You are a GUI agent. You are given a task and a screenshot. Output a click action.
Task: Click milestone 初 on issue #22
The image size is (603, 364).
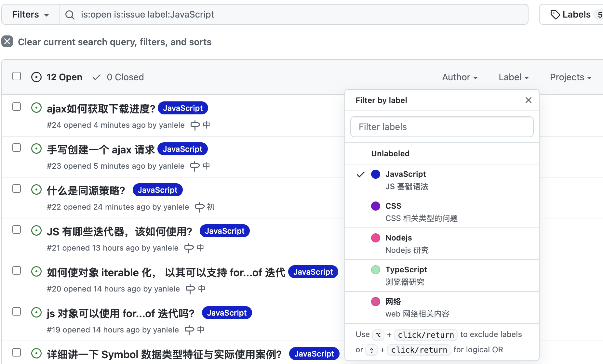pyautogui.click(x=205, y=207)
